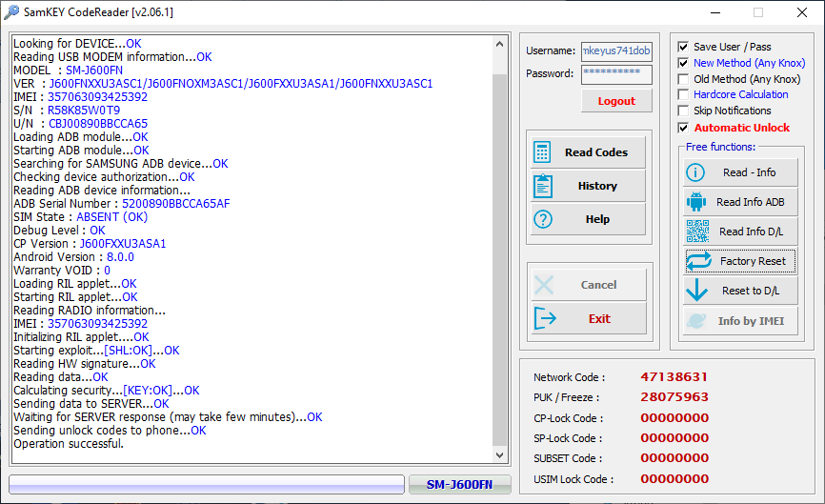Image resolution: width=825 pixels, height=504 pixels.
Task: Click the U/N CBJ00890BBCCA65 log line
Action: (x=81, y=124)
